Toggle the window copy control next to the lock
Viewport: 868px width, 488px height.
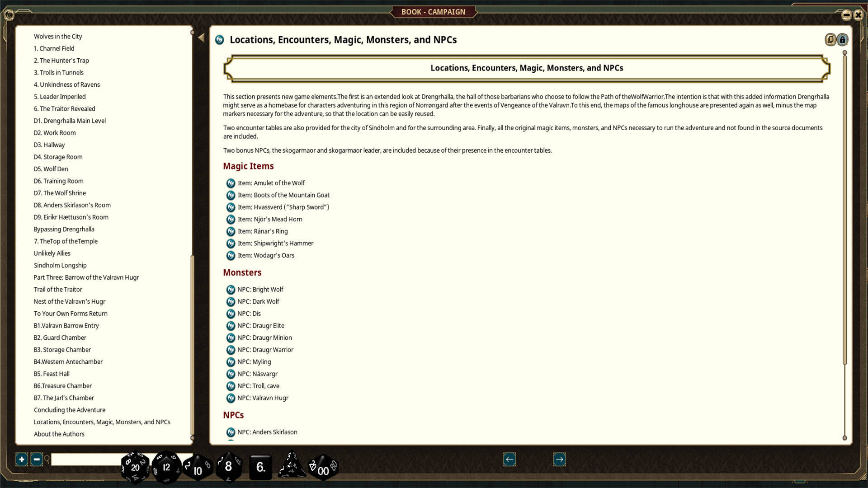point(831,39)
